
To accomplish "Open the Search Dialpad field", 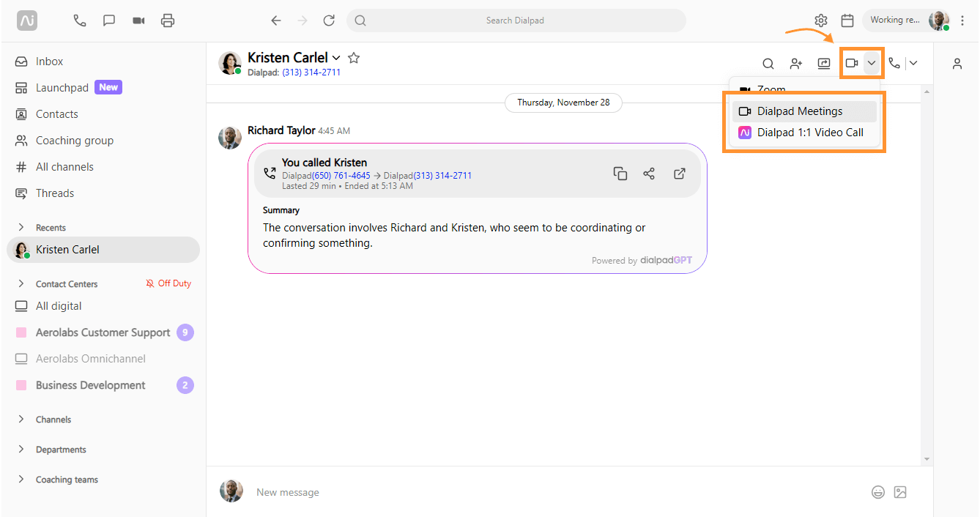I will [x=516, y=21].
